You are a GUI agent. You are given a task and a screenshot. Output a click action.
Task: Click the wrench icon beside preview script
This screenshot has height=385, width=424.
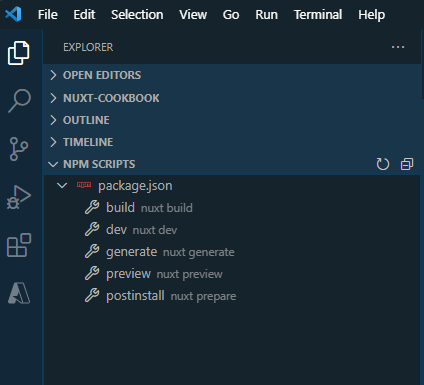92,273
